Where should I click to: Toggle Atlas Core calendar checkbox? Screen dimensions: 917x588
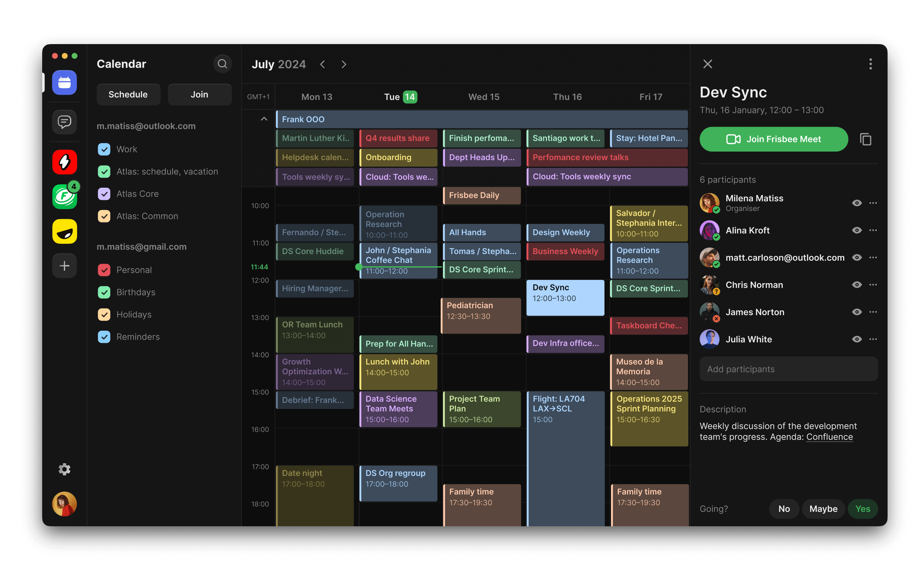(x=104, y=194)
